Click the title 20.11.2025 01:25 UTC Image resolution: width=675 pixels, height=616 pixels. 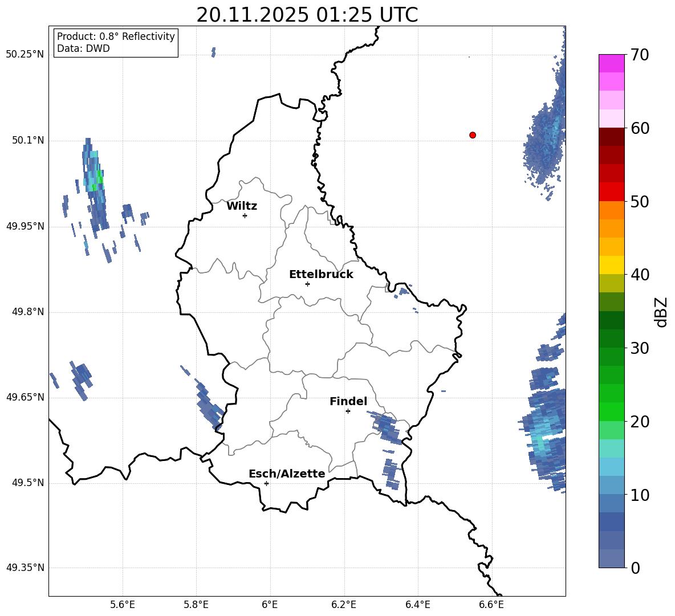click(307, 15)
